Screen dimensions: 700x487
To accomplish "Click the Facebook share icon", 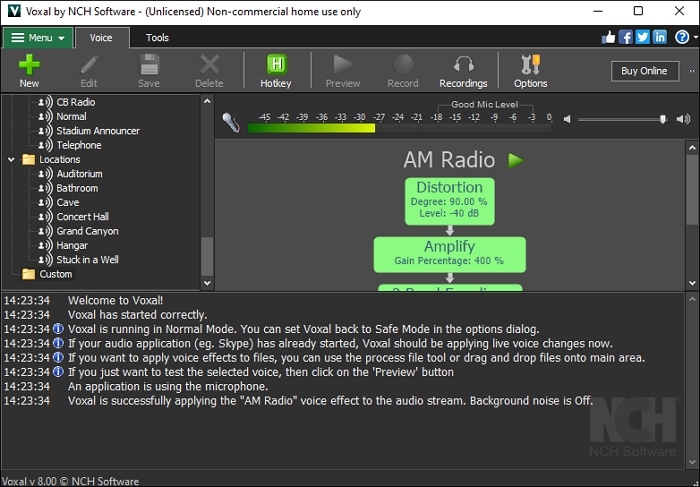I will point(626,37).
